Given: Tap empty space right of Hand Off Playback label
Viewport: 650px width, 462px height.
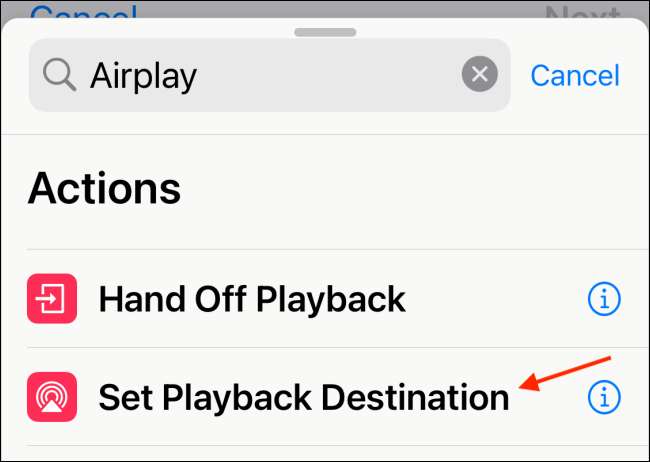Looking at the screenshot, I should [495, 299].
